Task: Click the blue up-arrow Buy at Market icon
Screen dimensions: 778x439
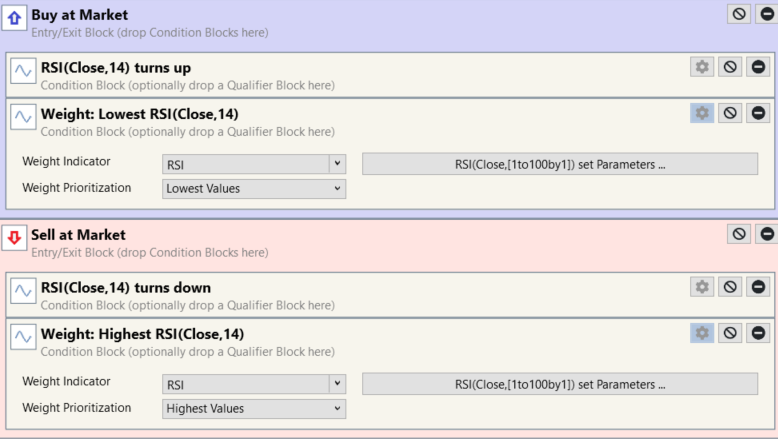Action: click(x=15, y=17)
